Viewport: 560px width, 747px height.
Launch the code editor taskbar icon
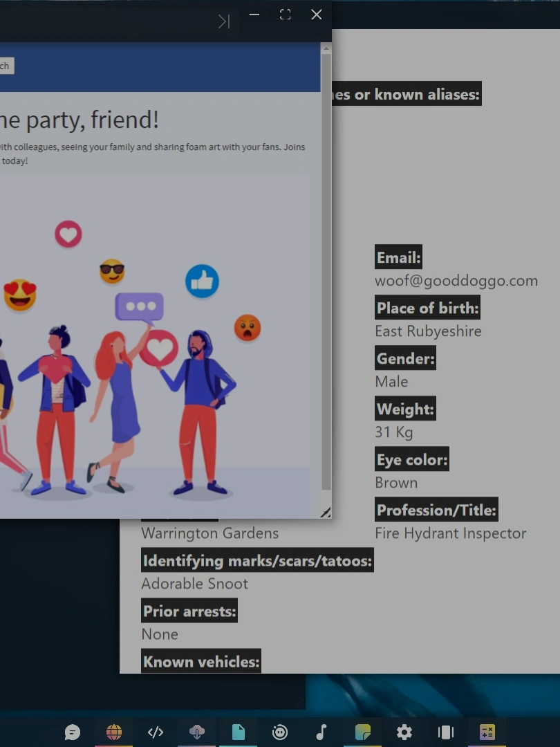(x=156, y=732)
